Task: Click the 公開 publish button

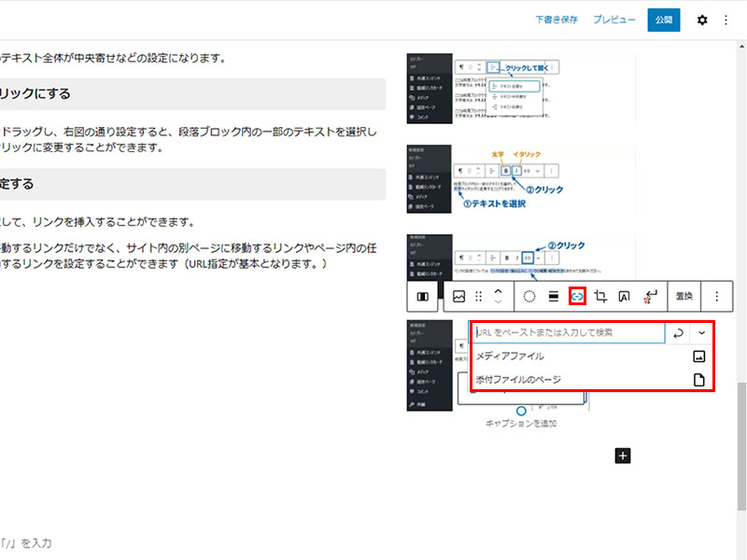Action: 663,20
